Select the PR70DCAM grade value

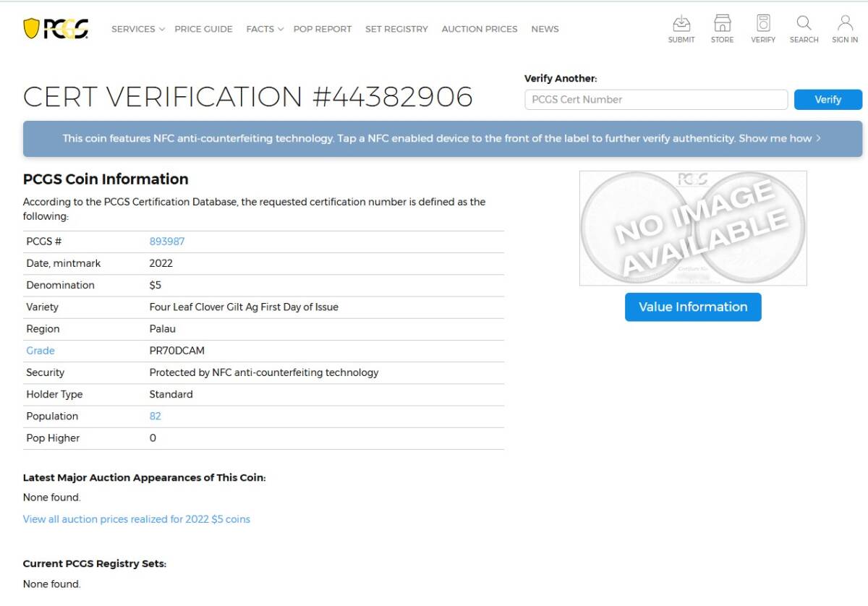(176, 351)
